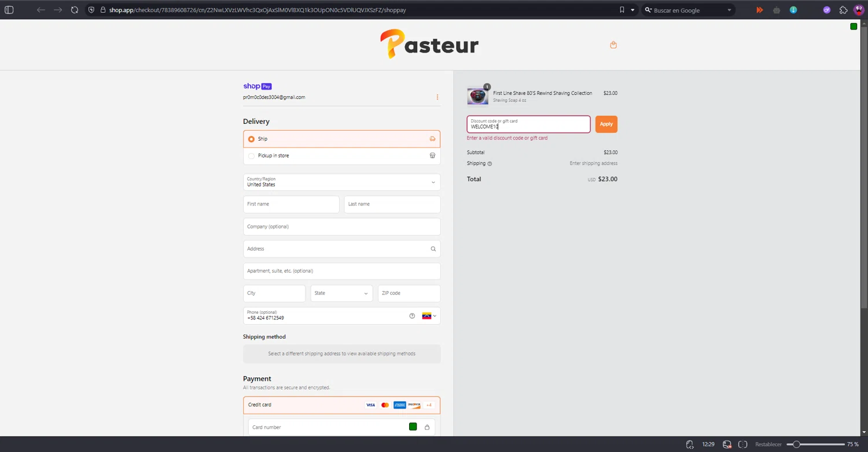Click the discount code input field
868x452 pixels.
(528, 124)
